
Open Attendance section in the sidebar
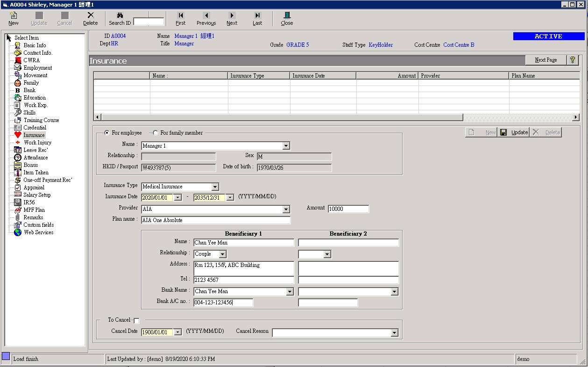(x=35, y=158)
